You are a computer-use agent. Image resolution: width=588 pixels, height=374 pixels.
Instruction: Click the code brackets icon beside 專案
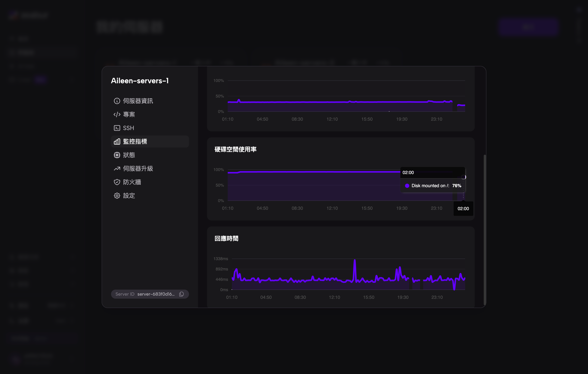117,114
